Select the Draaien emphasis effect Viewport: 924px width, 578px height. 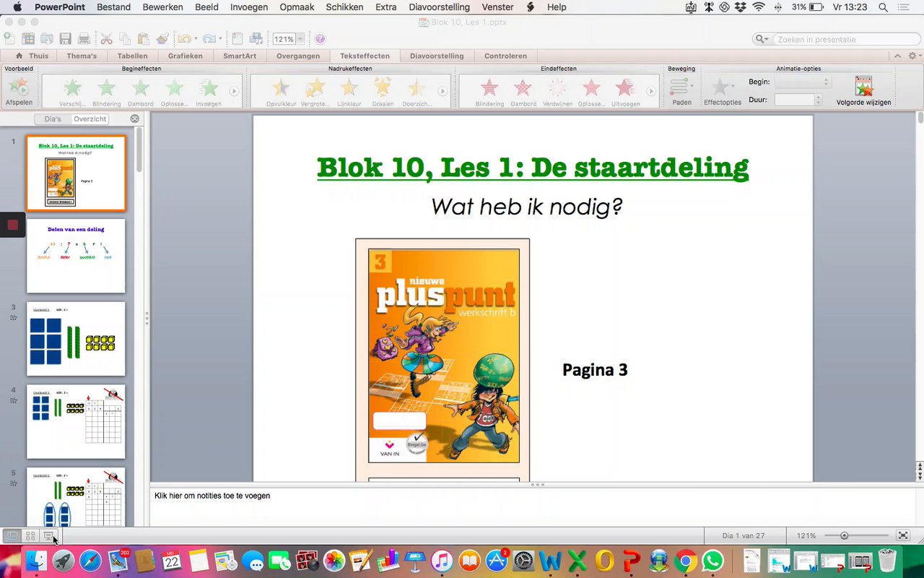pyautogui.click(x=383, y=87)
